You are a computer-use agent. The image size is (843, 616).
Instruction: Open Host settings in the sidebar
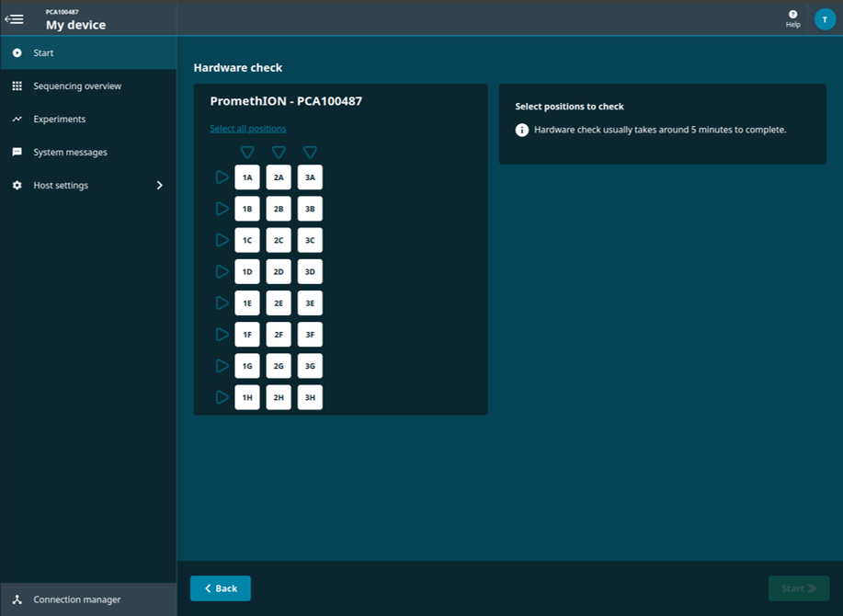point(88,185)
